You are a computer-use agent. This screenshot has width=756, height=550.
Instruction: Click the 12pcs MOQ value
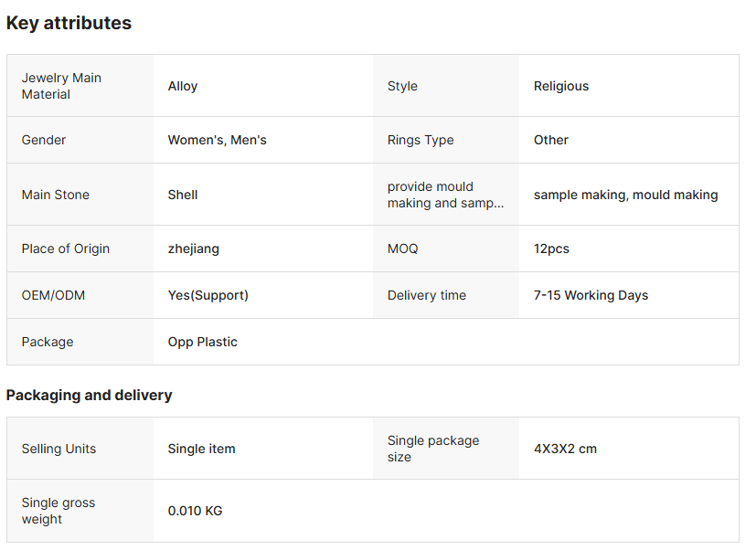551,249
